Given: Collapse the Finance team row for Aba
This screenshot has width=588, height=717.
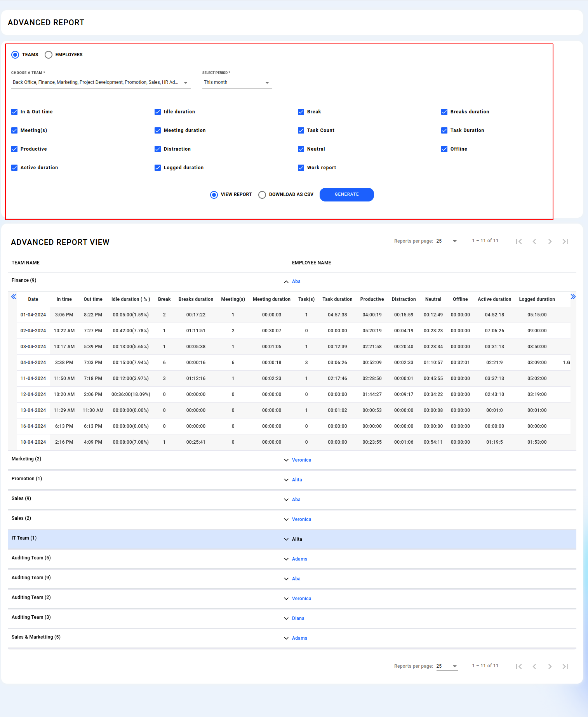Looking at the screenshot, I should [286, 282].
